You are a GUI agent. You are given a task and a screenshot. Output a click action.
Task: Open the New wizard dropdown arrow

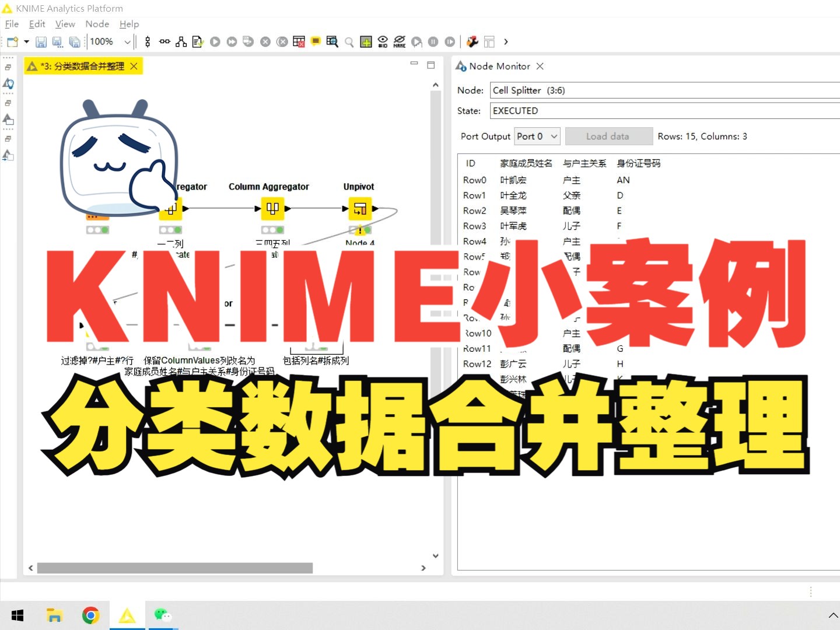[26, 41]
